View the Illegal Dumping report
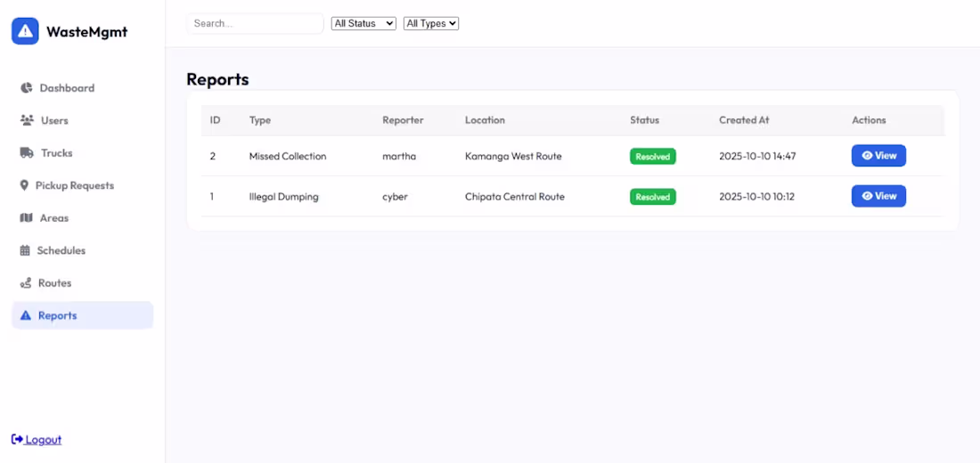The height and width of the screenshot is (463, 980). [x=878, y=196]
